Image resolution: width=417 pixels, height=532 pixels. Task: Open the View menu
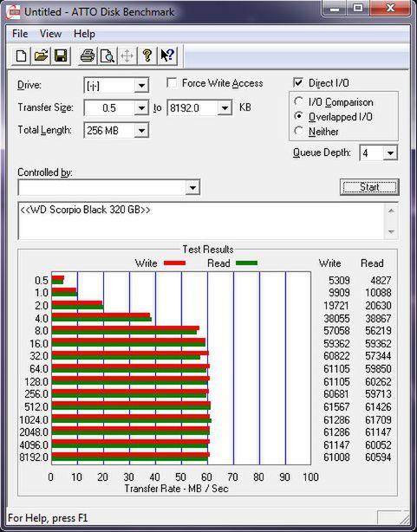click(50, 34)
